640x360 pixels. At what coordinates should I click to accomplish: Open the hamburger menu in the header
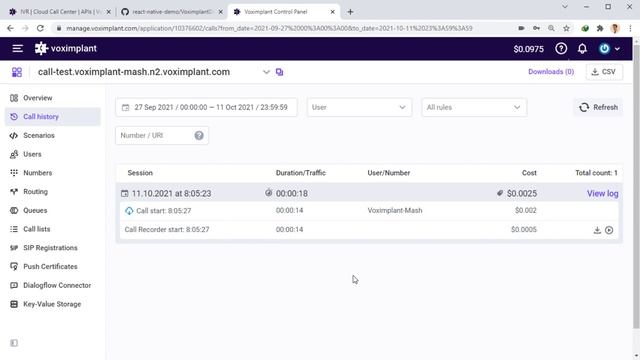(x=17, y=49)
